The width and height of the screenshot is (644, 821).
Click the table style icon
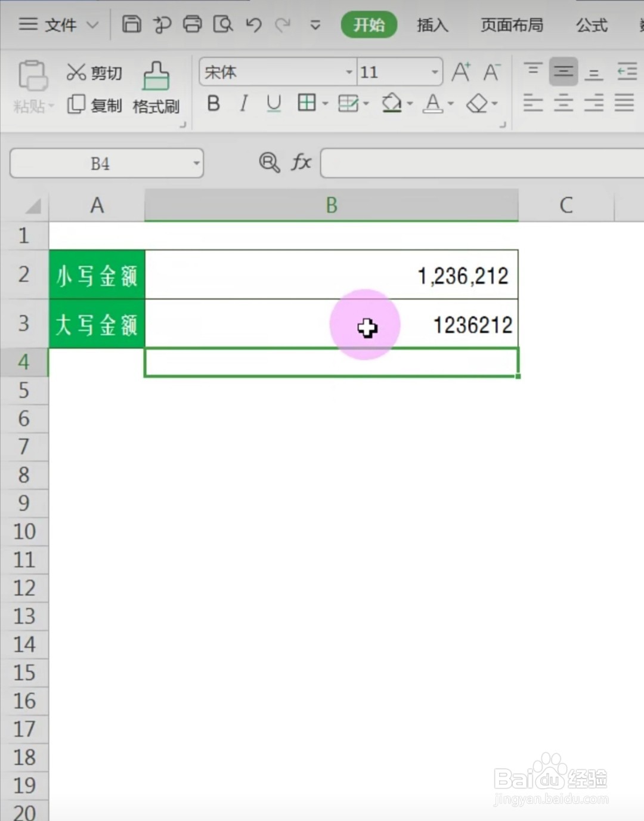pos(348,104)
